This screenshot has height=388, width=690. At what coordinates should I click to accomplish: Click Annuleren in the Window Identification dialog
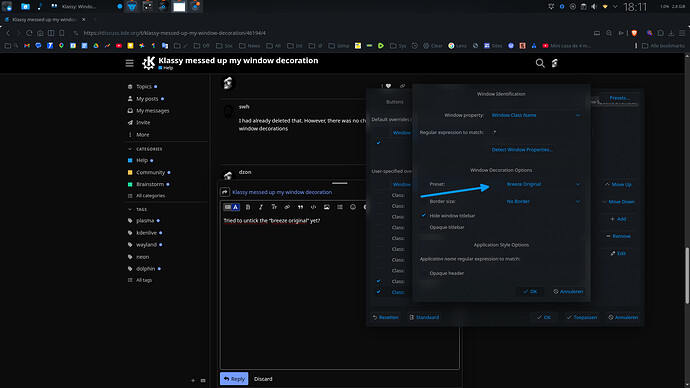(568, 292)
